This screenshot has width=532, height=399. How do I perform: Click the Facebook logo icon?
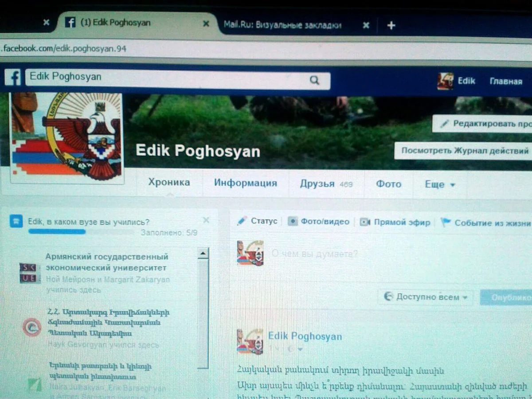(x=13, y=77)
